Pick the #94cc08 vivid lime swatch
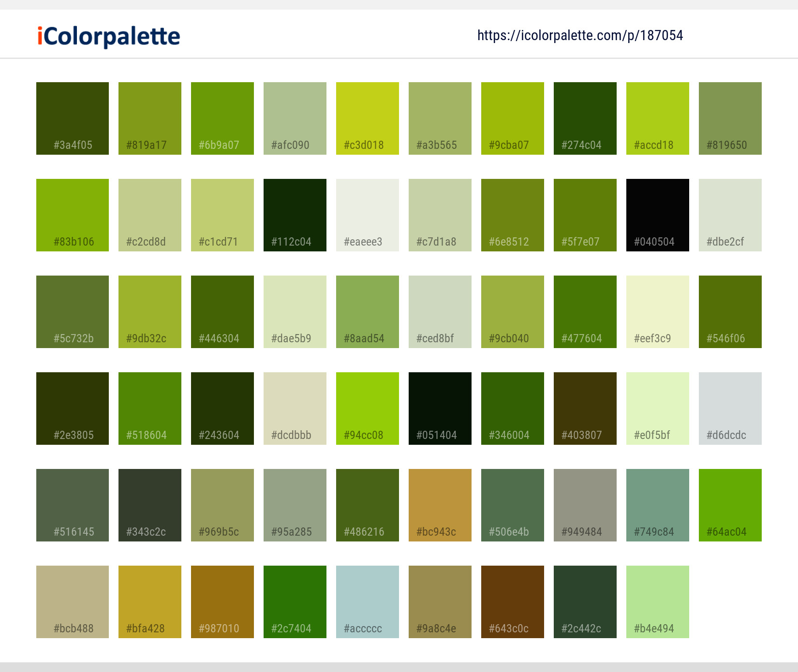Viewport: 798px width, 672px height. pos(368,409)
